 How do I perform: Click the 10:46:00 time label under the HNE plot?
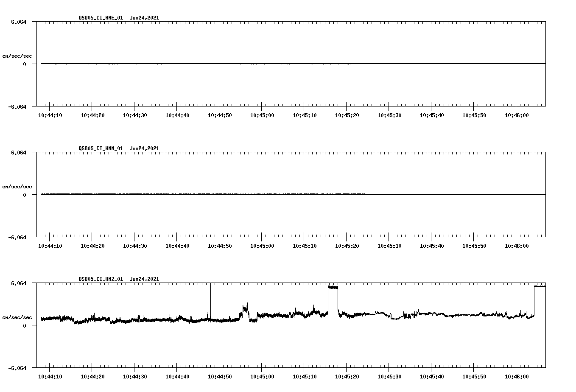point(517,115)
